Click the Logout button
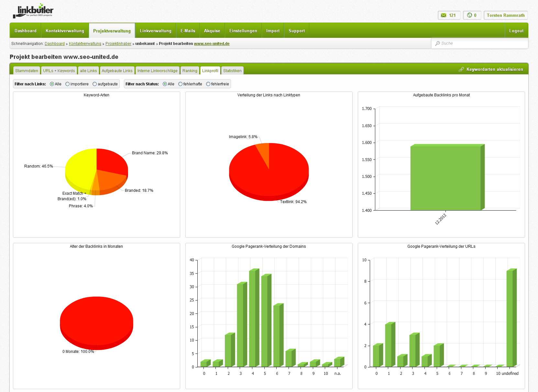 coord(516,31)
